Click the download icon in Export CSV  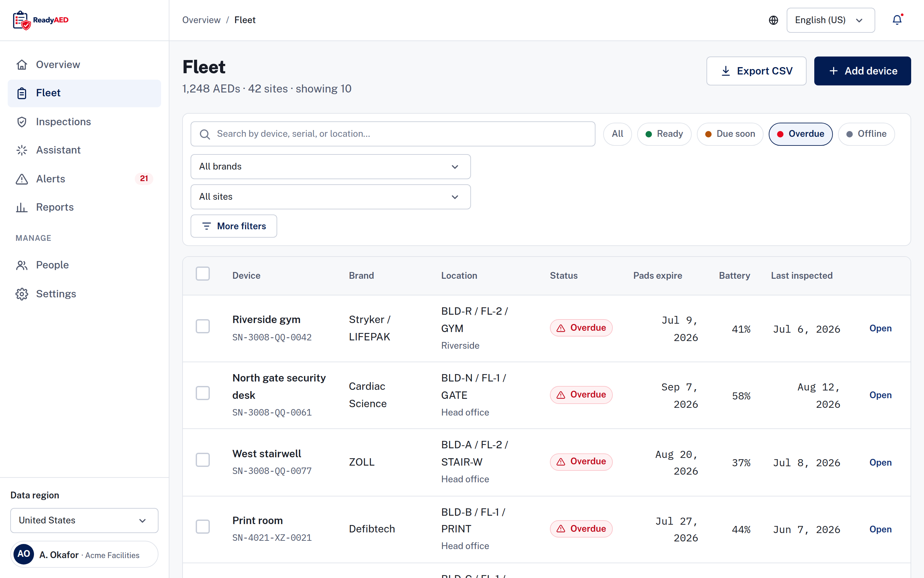pos(726,71)
